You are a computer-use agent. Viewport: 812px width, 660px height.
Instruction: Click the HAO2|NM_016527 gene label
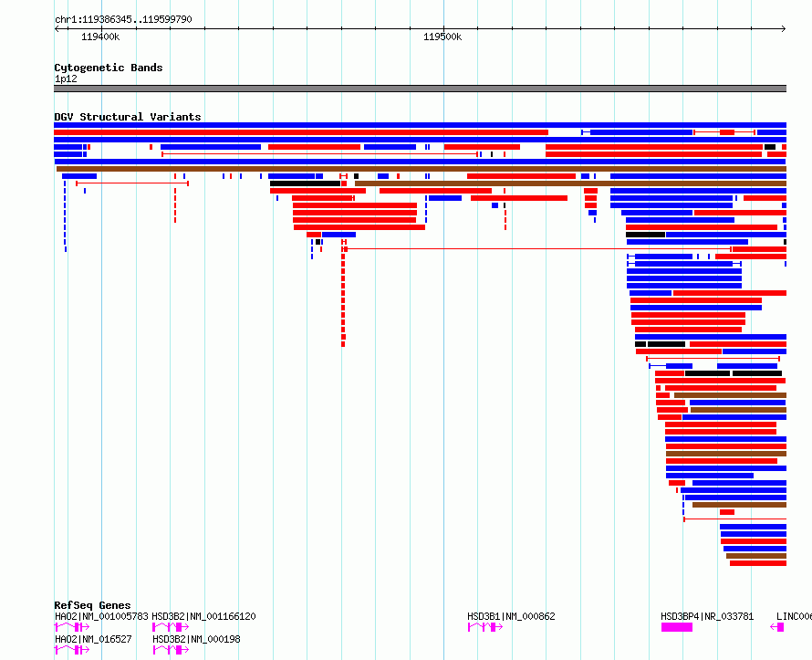(93, 639)
